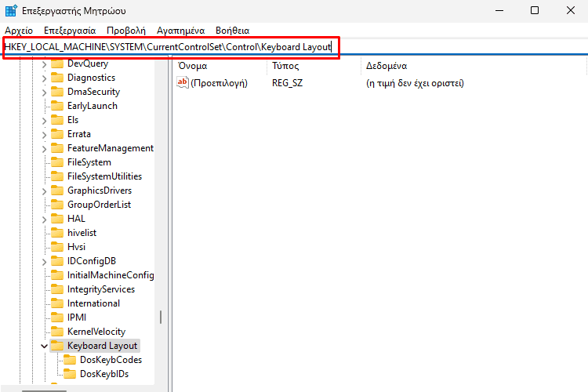Expand the DevQuery key

coord(44,64)
